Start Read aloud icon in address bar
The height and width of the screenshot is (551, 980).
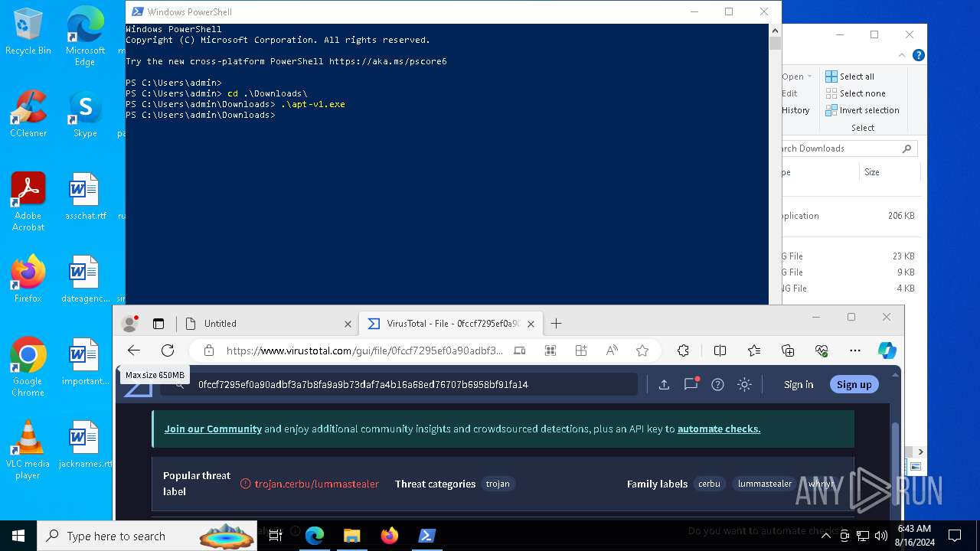[x=612, y=350]
